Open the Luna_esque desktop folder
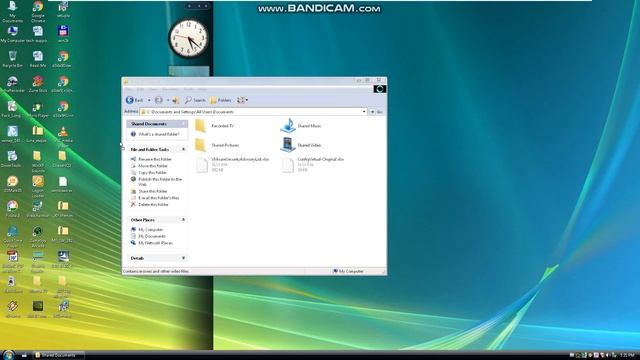This screenshot has width=640, height=360. coord(37,134)
